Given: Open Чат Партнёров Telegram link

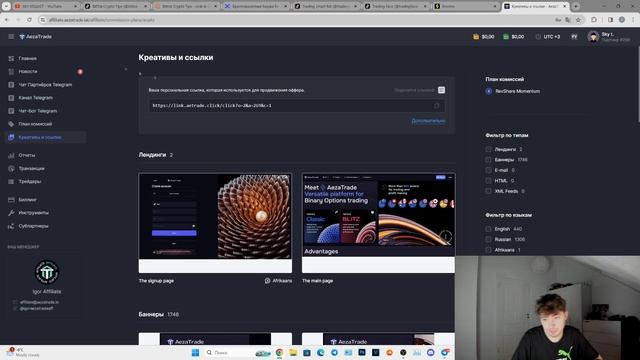Looking at the screenshot, I should tap(45, 84).
